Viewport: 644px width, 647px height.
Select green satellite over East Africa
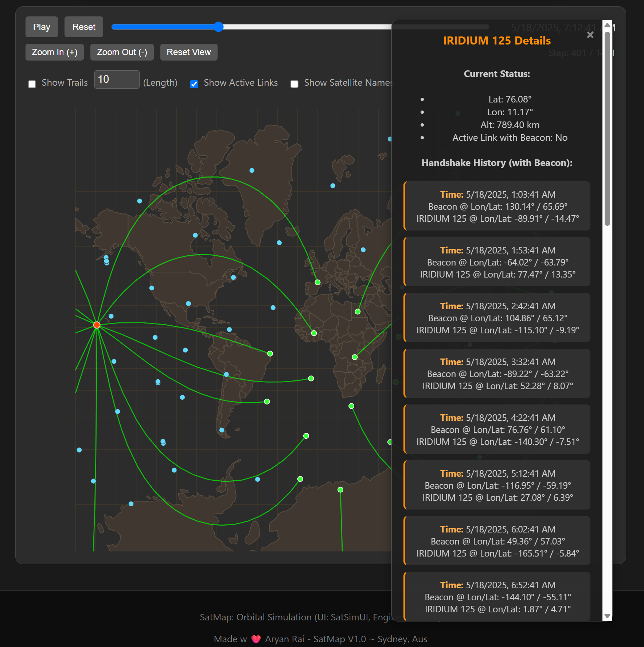[355, 357]
